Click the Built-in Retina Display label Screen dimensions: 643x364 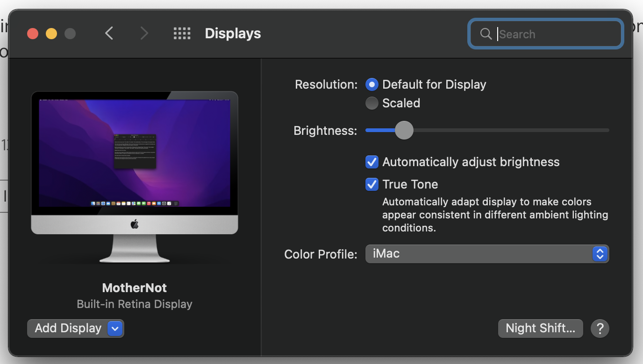(x=135, y=304)
